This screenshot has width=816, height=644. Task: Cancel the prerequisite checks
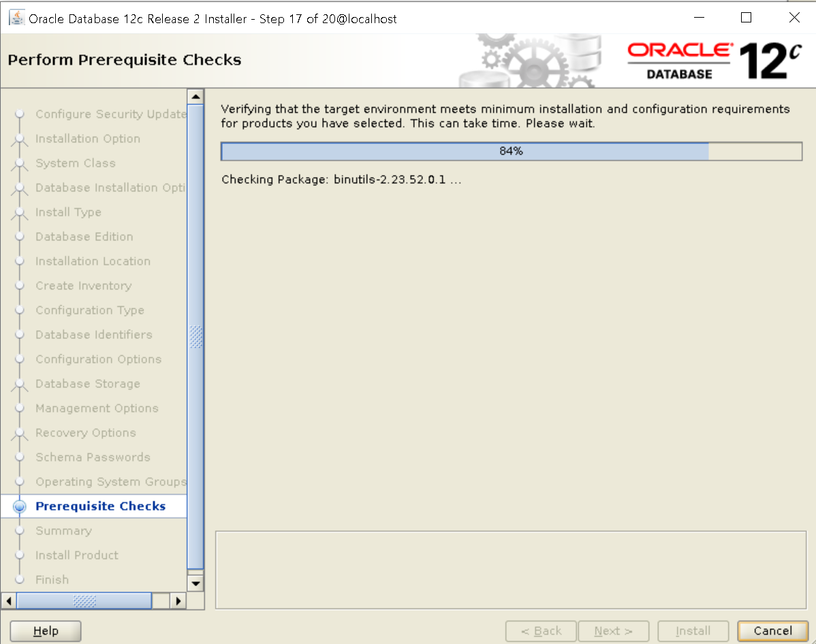tap(772, 631)
